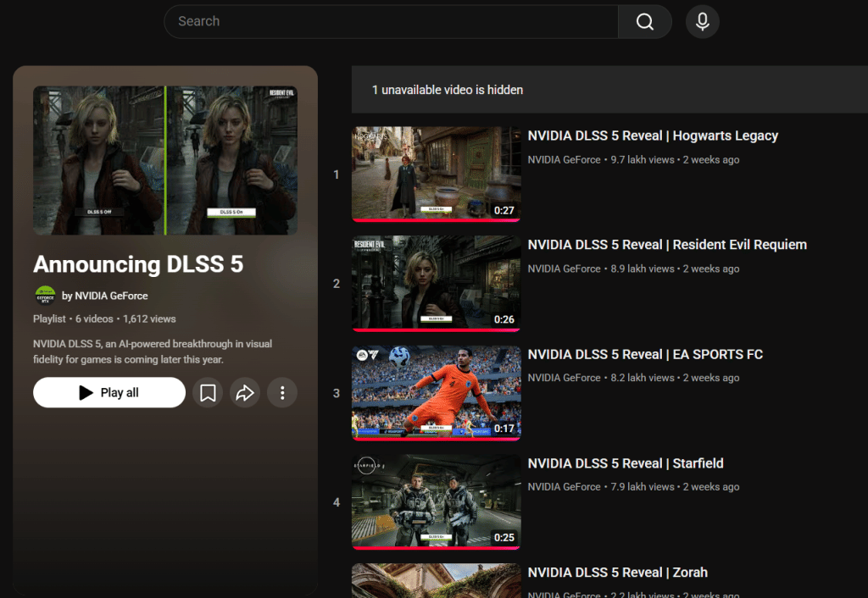Click the Announcing DLSS 5 playlist title
Image resolution: width=868 pixels, height=598 pixels.
(x=138, y=264)
